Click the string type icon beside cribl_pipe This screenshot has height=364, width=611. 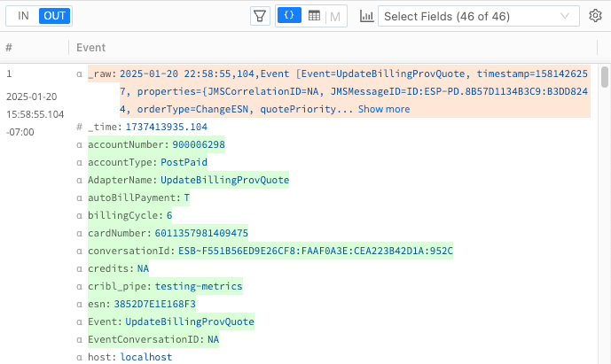pyautogui.click(x=80, y=287)
